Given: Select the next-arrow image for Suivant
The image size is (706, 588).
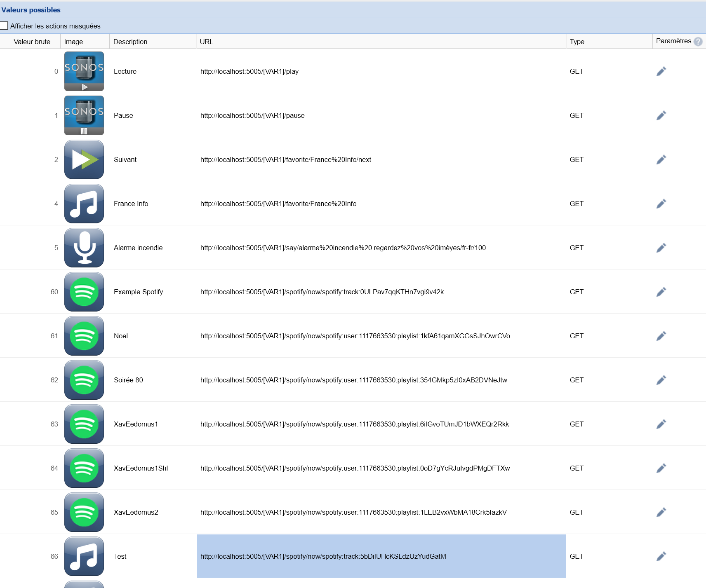Looking at the screenshot, I should pyautogui.click(x=84, y=159).
